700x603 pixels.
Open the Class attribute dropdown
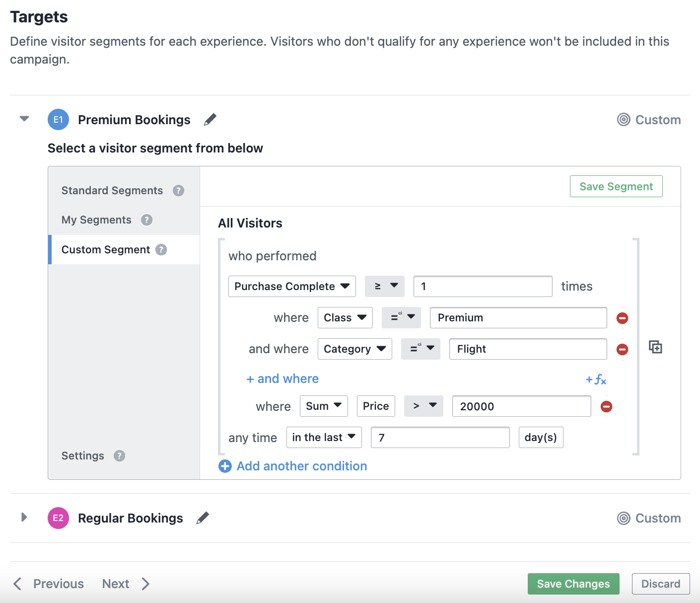coord(345,317)
